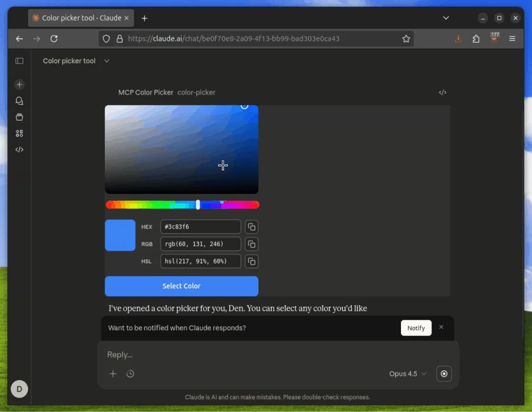Expand Color picker tool chat title menu

coord(106,61)
